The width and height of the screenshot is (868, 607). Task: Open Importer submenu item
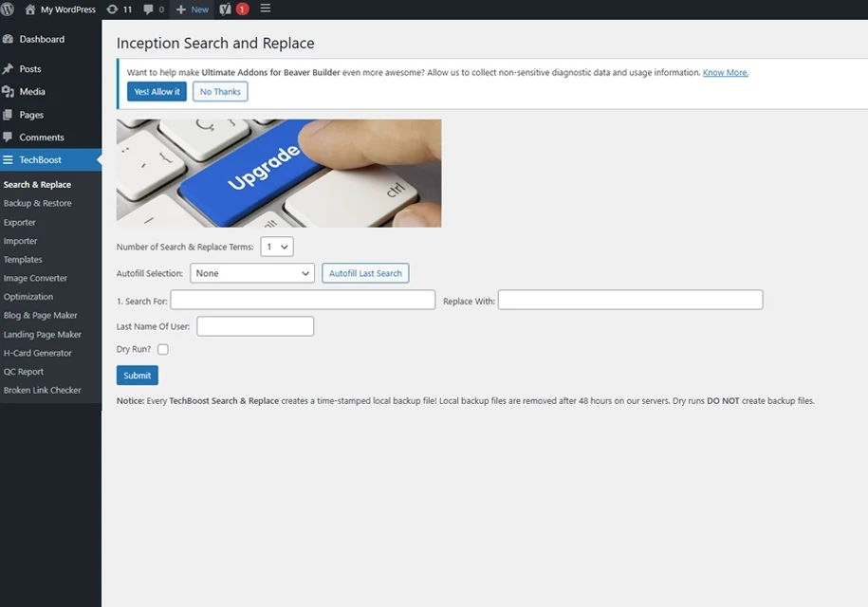pyautogui.click(x=21, y=241)
